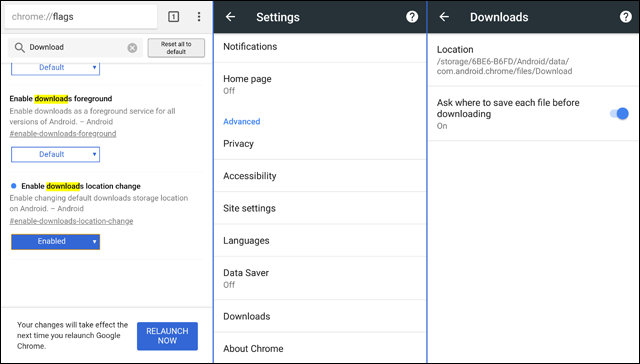Click the search magnifier icon in flags

click(19, 47)
